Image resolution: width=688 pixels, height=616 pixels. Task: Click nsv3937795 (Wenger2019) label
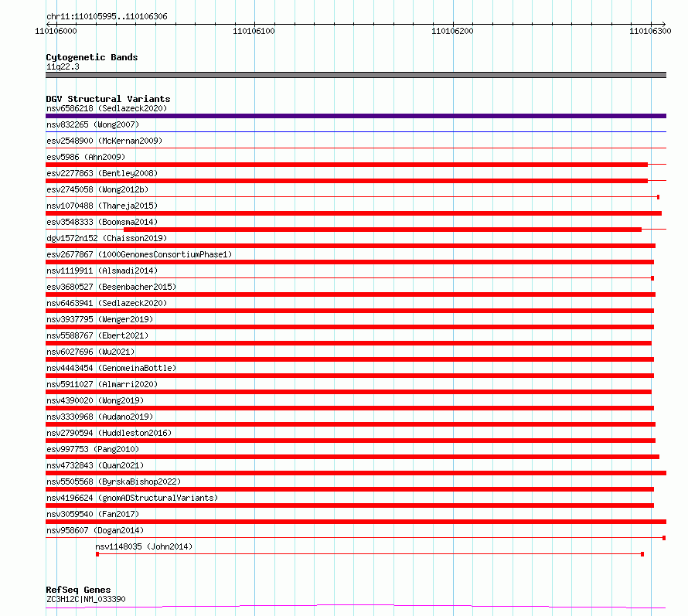[100, 319]
